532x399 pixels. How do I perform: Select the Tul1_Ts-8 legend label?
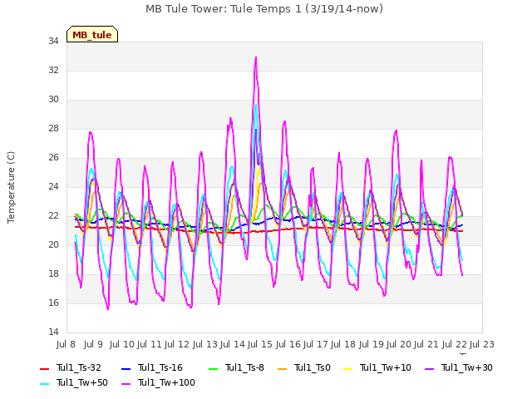244,367
